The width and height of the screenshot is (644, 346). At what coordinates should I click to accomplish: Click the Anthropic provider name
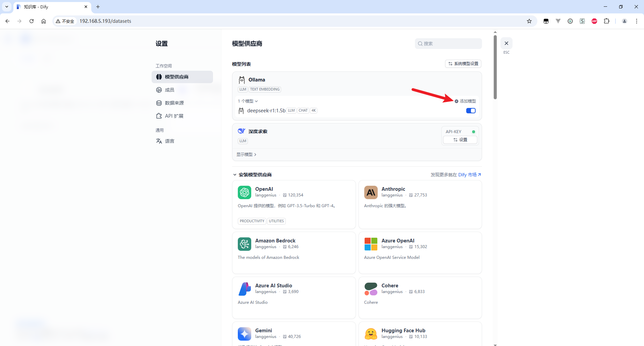393,189
